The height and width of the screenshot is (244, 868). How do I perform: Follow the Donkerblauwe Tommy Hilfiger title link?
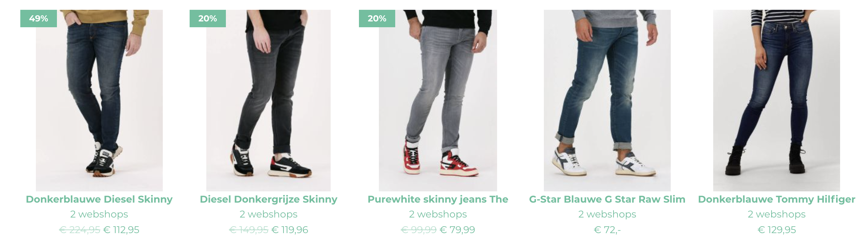[x=777, y=199]
